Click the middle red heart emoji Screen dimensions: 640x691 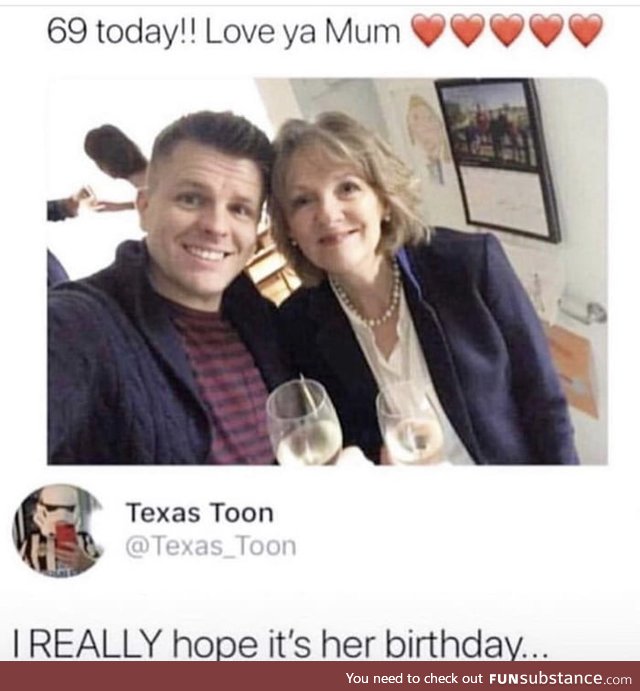coord(507,31)
